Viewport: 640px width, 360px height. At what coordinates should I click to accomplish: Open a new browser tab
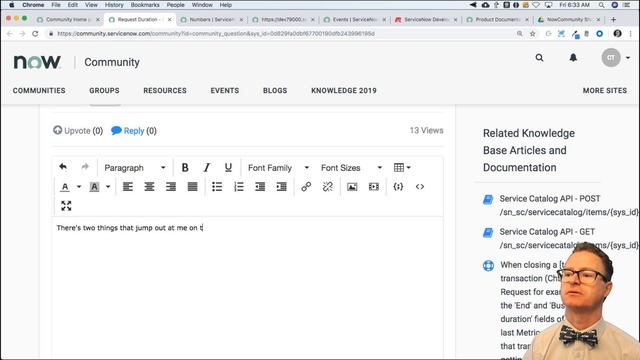(613, 20)
